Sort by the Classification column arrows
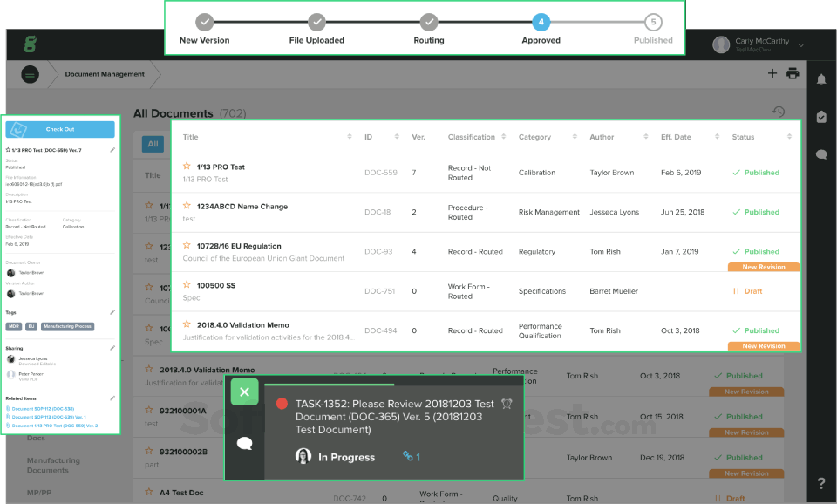Image resolution: width=837 pixels, height=504 pixels. pyautogui.click(x=503, y=137)
